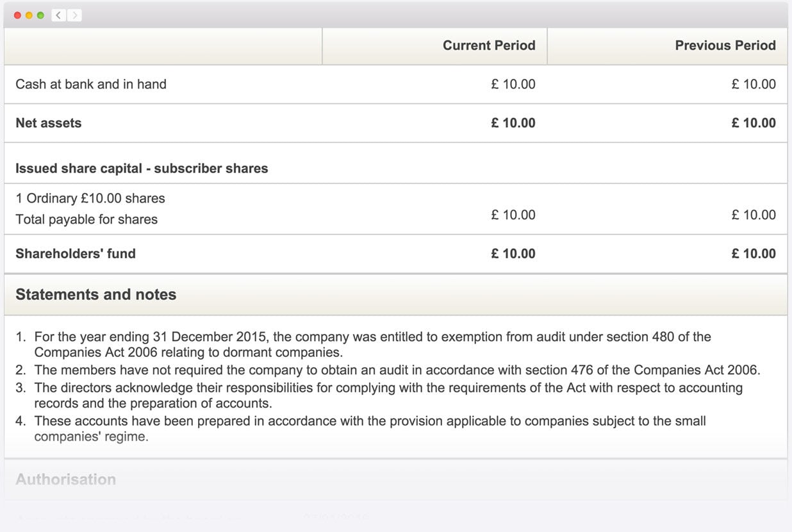Select the Net assets row label

48,123
